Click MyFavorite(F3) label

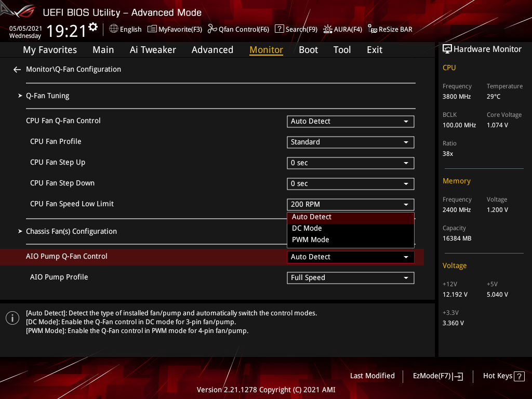[180, 30]
